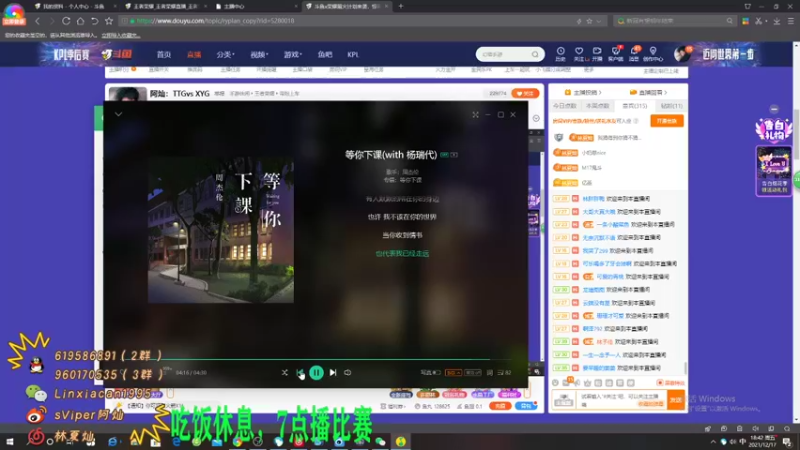
Task: Open a new browser tab with the plus
Action: tap(401, 6)
